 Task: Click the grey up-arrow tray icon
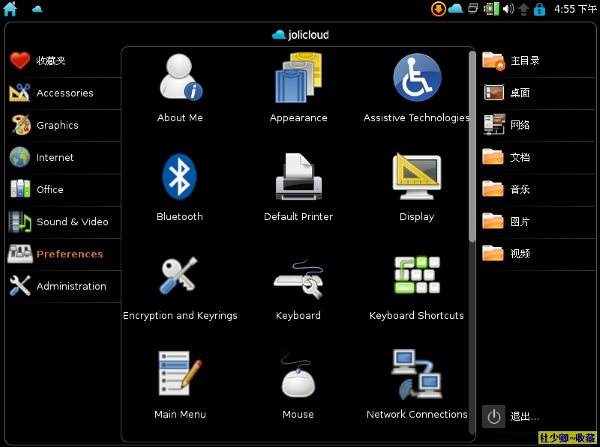tap(523, 9)
